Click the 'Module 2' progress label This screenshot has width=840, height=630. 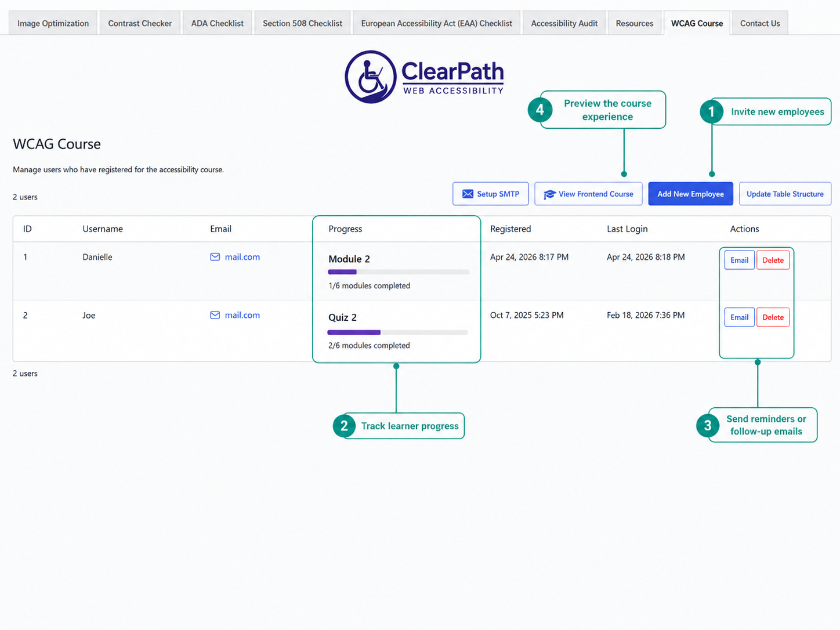[349, 259]
